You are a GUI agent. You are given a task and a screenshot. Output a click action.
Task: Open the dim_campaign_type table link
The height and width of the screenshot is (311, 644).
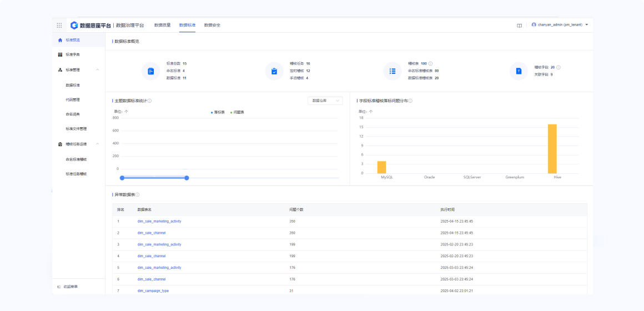153,290
